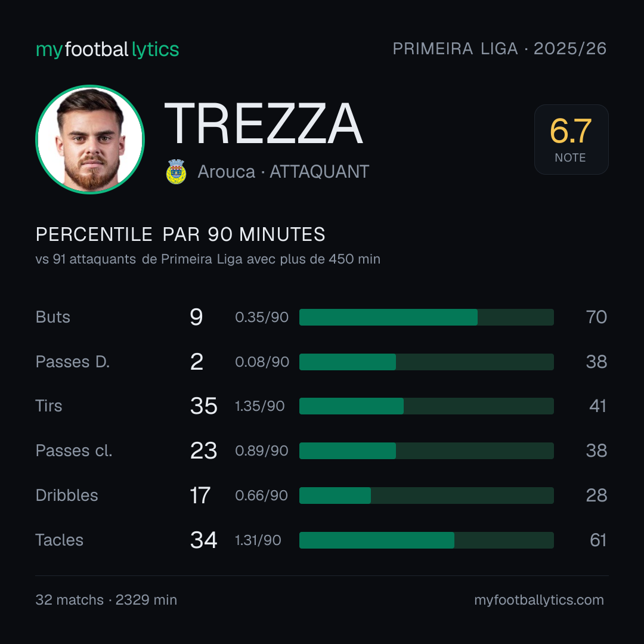The width and height of the screenshot is (644, 644).
Task: Click the 6.7 note rating badge
Action: [571, 140]
